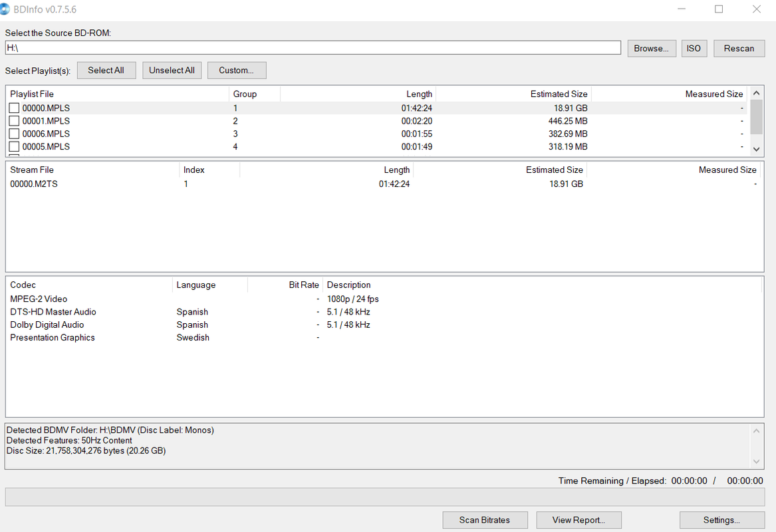This screenshot has height=532, width=776.
Task: Unselect All playlists
Action: click(x=172, y=70)
